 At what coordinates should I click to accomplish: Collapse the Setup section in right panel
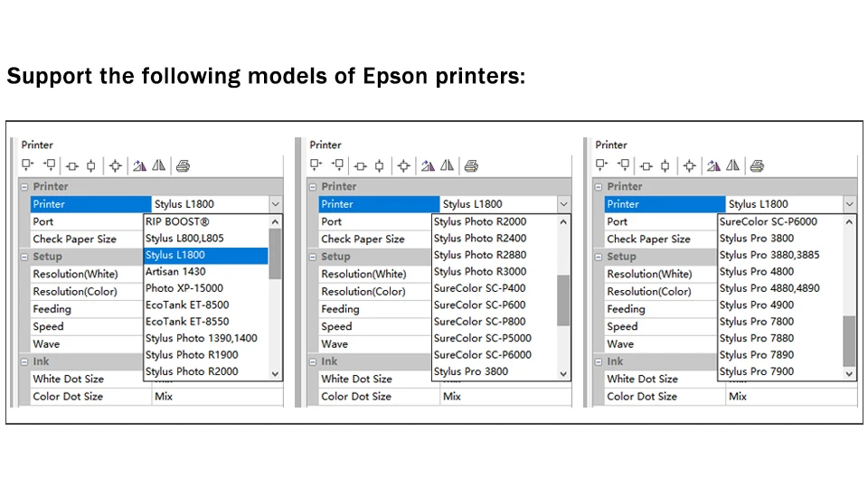tap(599, 257)
